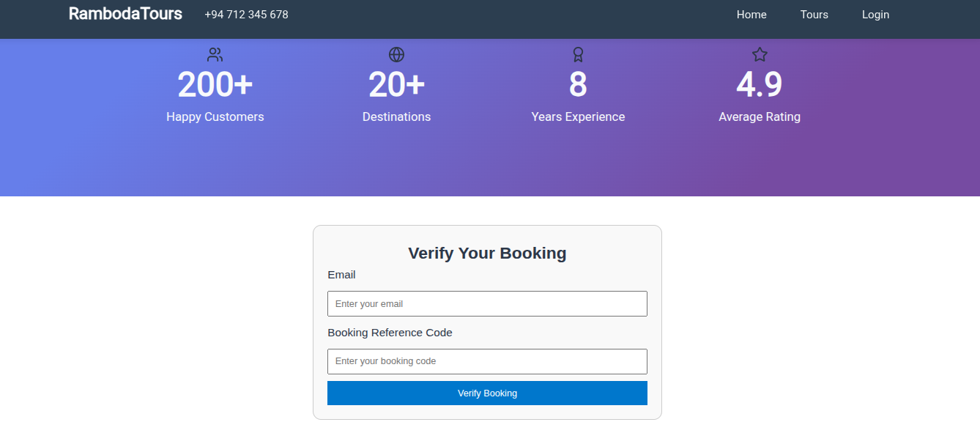Image resolution: width=980 pixels, height=444 pixels.
Task: Click the RambodaTours brand logo
Action: pyautogui.click(x=125, y=13)
